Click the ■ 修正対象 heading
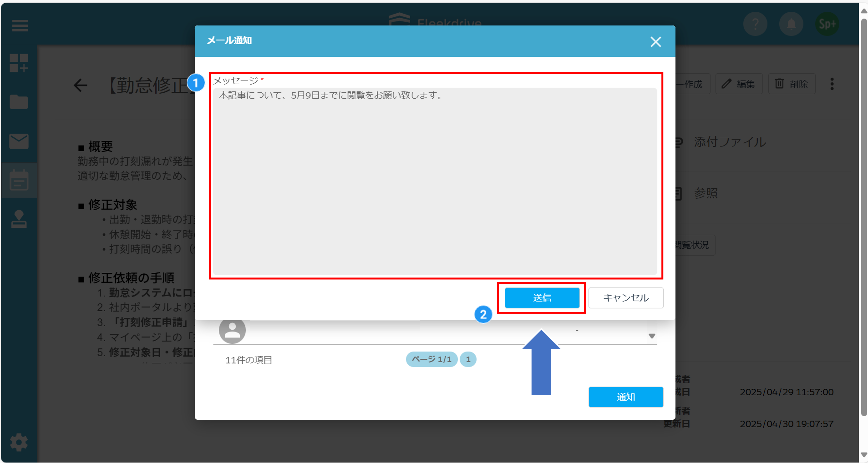The image size is (868, 463). (108, 205)
